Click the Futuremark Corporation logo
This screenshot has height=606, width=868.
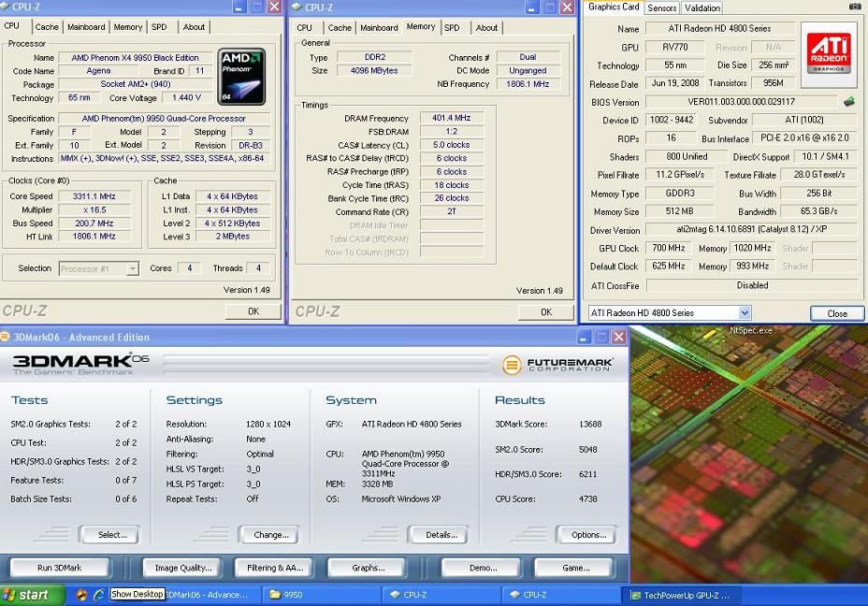557,365
